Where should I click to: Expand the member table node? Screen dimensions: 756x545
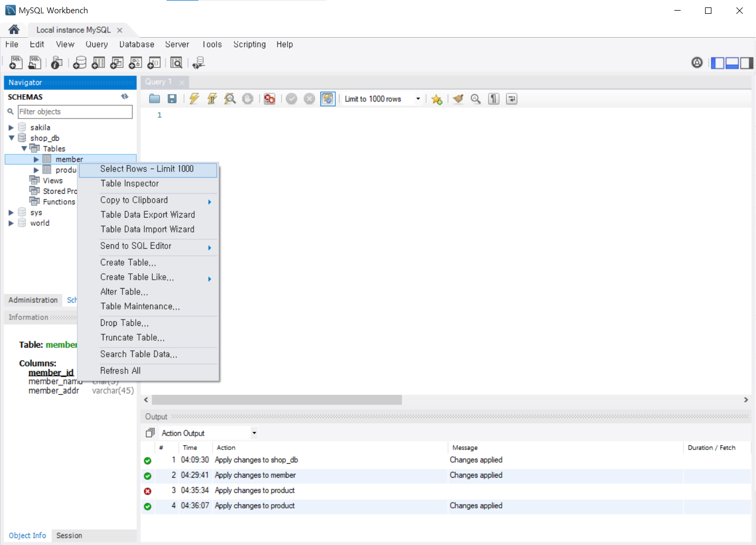point(36,159)
